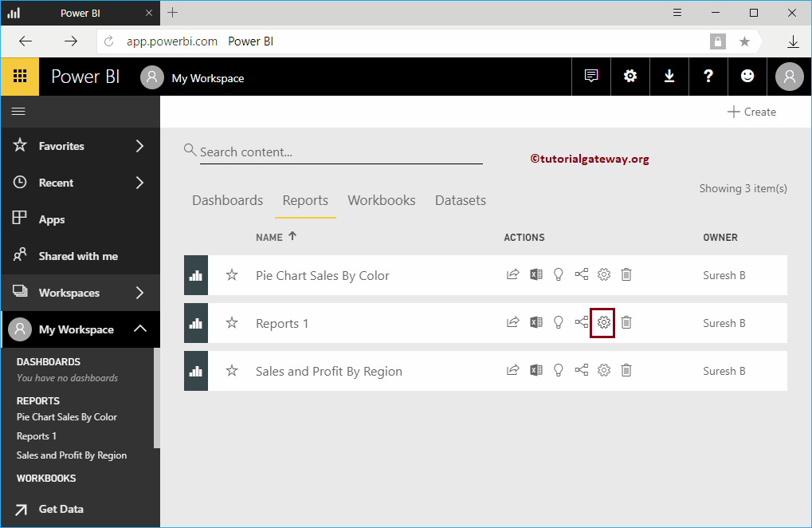The image size is (812, 528).
Task: Analyze Reports 1 in Excel
Action: click(x=535, y=322)
